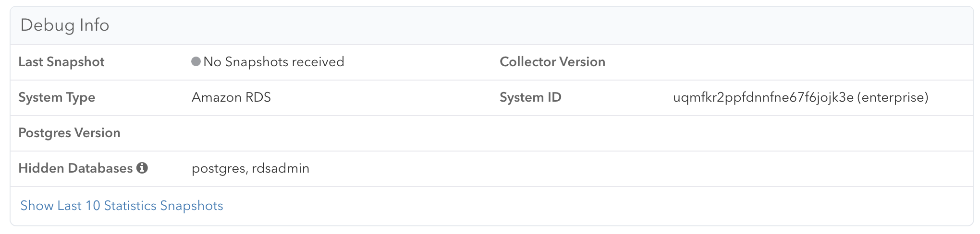This screenshot has width=980, height=234.
Task: Click the Postgres Version label
Action: click(69, 133)
